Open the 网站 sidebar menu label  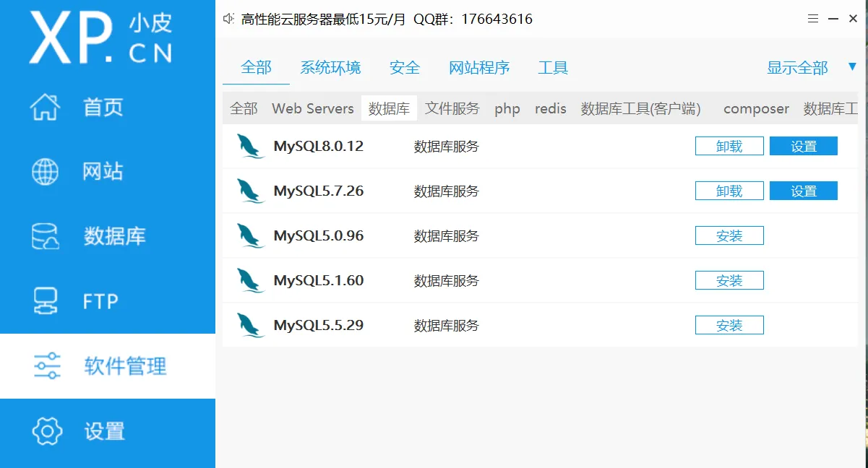click(103, 172)
